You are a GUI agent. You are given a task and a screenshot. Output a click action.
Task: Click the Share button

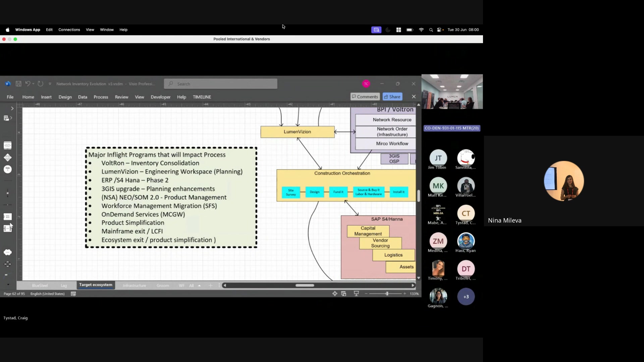pos(392,97)
